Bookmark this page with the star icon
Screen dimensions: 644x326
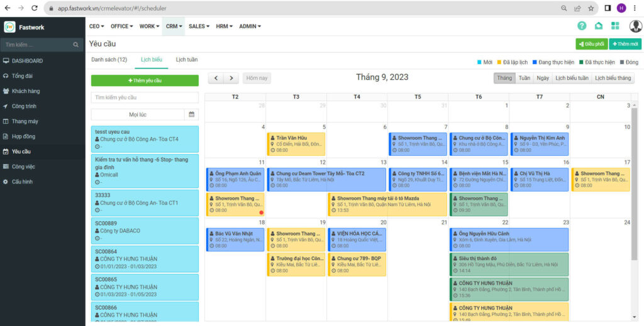pyautogui.click(x=591, y=8)
